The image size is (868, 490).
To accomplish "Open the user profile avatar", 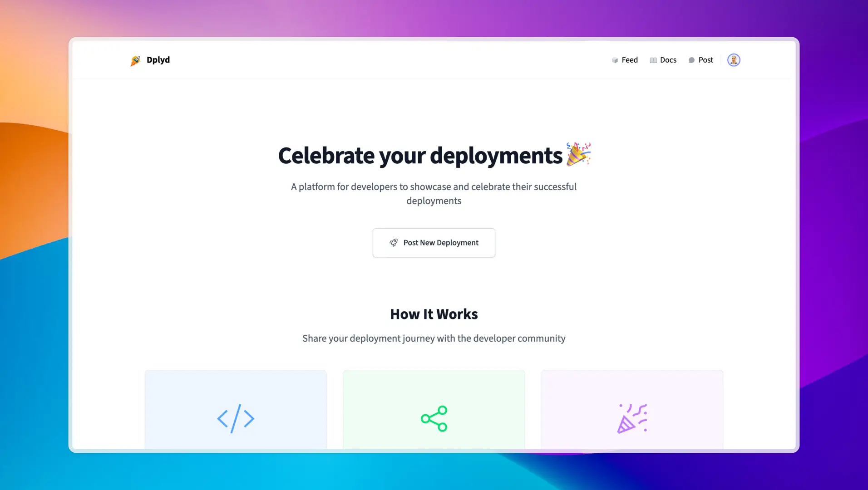I will click(x=734, y=60).
